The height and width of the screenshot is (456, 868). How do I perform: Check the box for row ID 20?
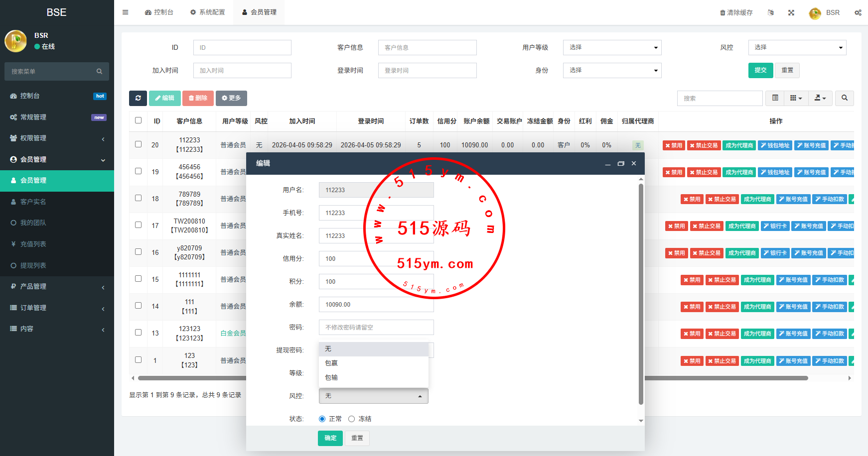(139, 144)
